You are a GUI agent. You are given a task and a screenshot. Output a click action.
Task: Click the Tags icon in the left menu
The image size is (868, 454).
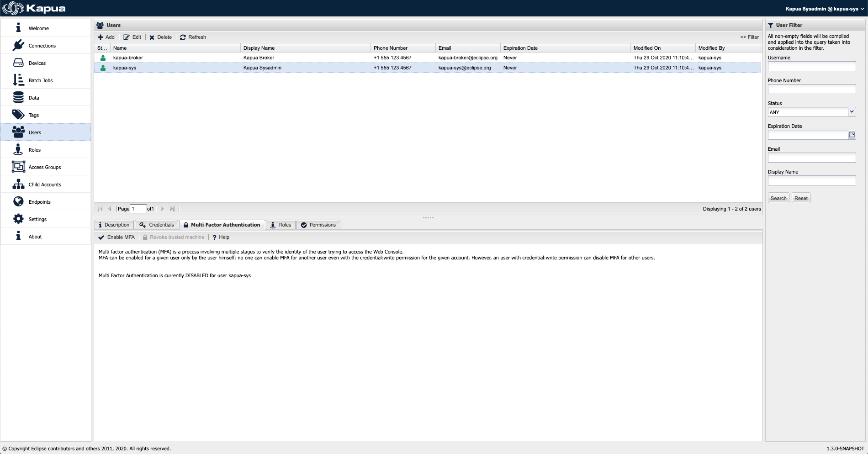(x=18, y=115)
